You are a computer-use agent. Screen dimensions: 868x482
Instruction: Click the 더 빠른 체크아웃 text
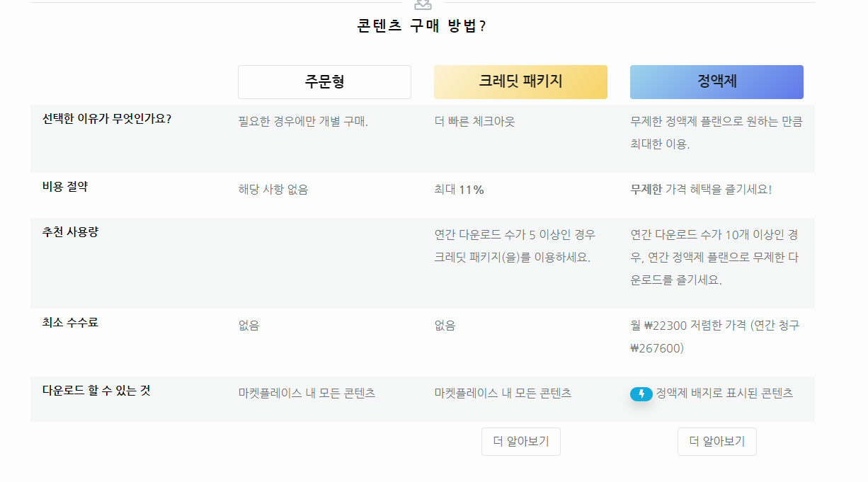tap(474, 121)
